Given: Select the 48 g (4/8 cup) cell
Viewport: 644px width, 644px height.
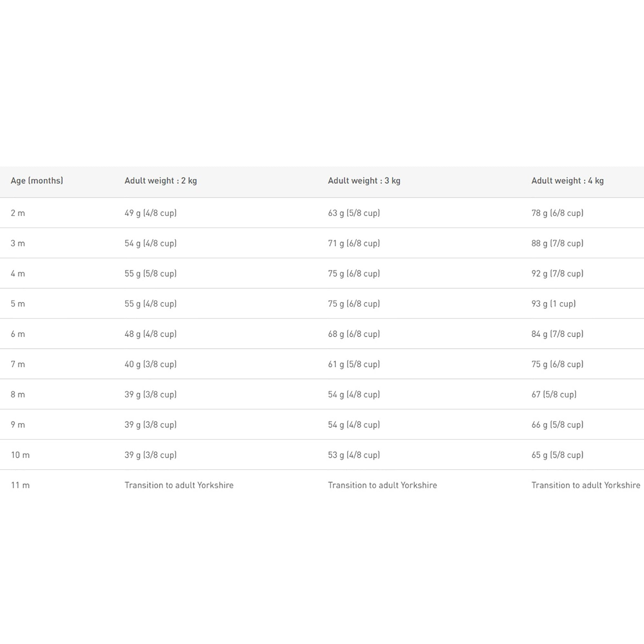Looking at the screenshot, I should click(x=150, y=334).
